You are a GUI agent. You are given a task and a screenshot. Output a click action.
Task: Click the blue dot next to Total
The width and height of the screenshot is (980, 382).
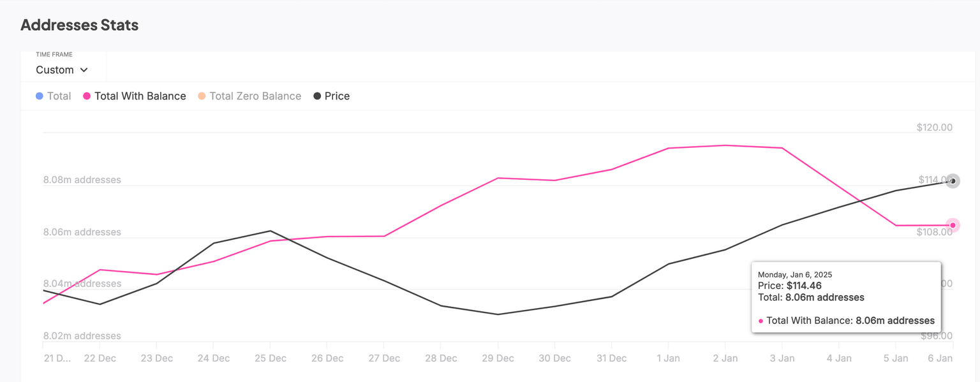pyautogui.click(x=40, y=96)
